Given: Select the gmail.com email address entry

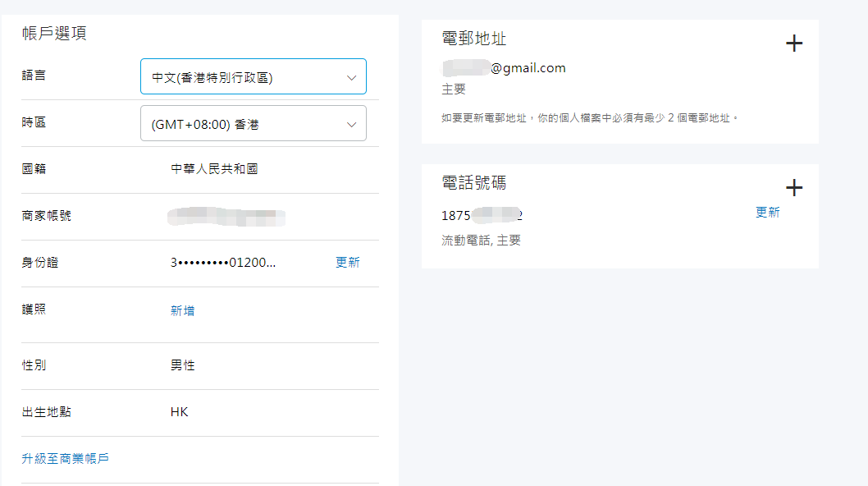Looking at the screenshot, I should click(504, 68).
